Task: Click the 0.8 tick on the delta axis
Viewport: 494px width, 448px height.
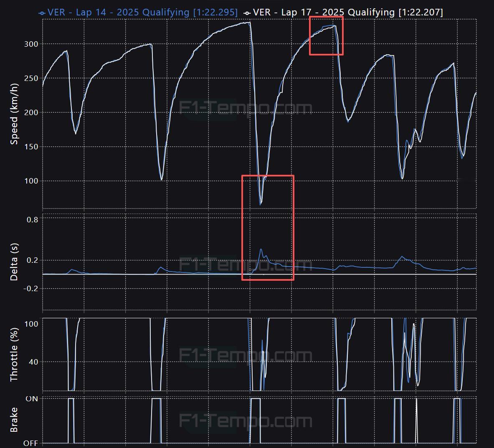Action: pyautogui.click(x=33, y=219)
